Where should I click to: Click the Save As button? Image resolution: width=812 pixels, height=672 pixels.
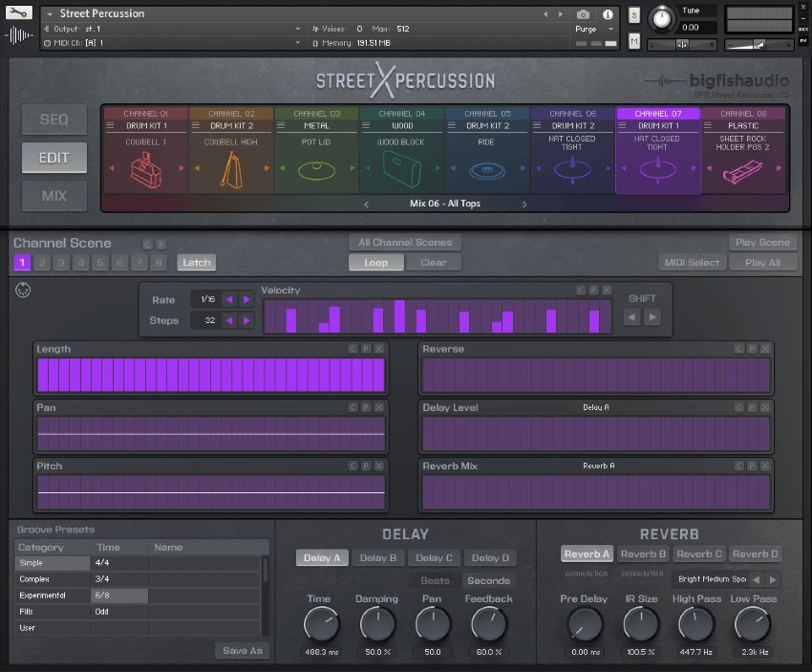tap(242, 650)
